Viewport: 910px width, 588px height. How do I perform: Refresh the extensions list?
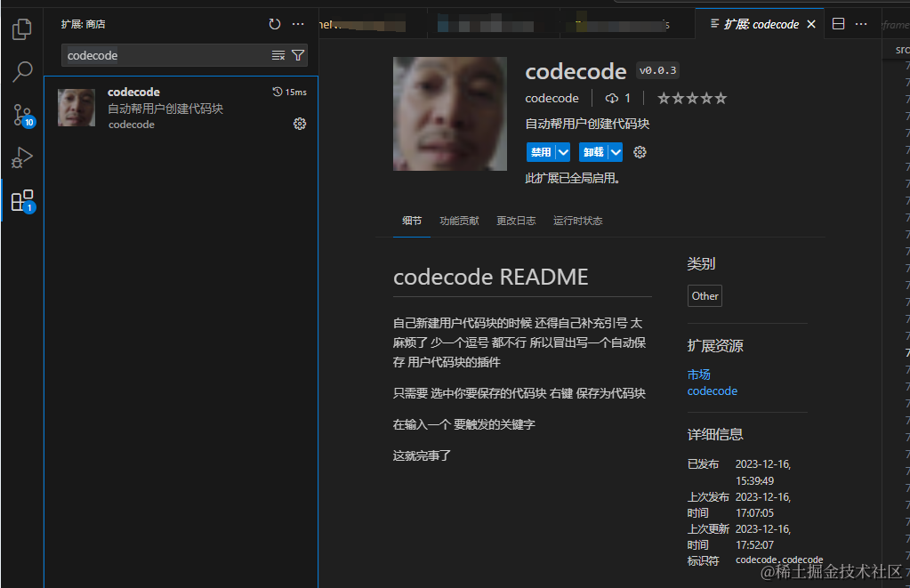point(275,24)
